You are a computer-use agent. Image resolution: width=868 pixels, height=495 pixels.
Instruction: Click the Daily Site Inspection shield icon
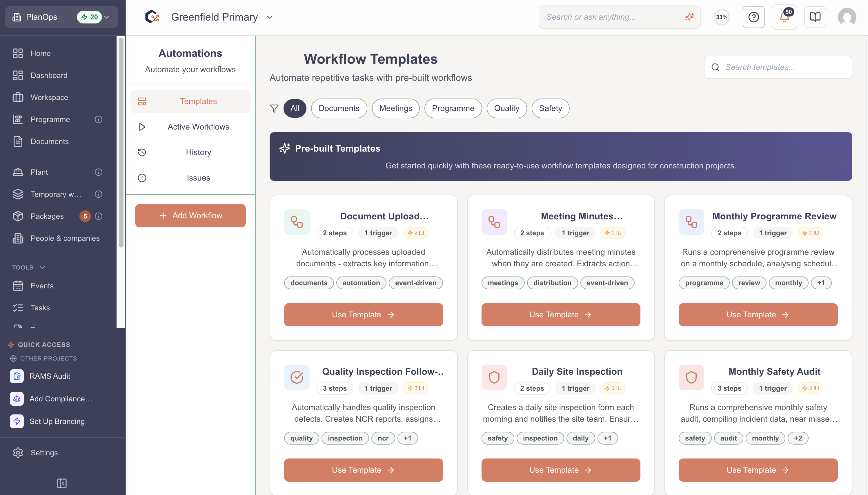click(x=494, y=377)
